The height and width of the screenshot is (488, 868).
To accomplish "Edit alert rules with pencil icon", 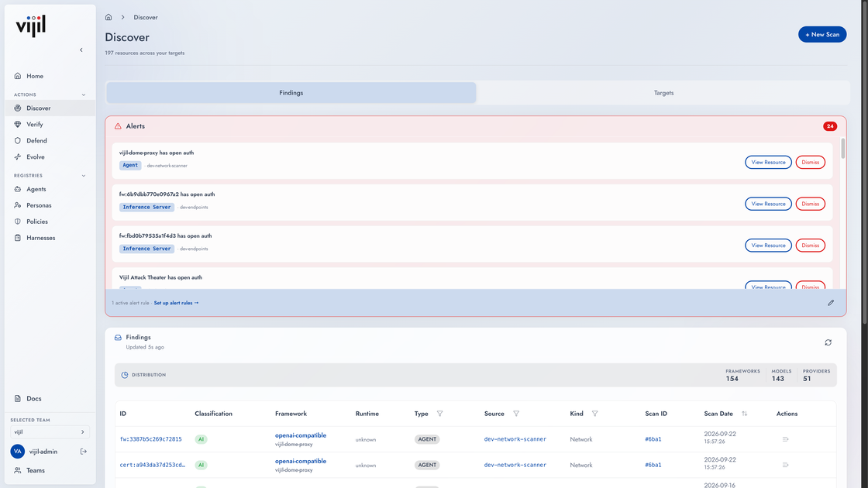I will pos(831,303).
